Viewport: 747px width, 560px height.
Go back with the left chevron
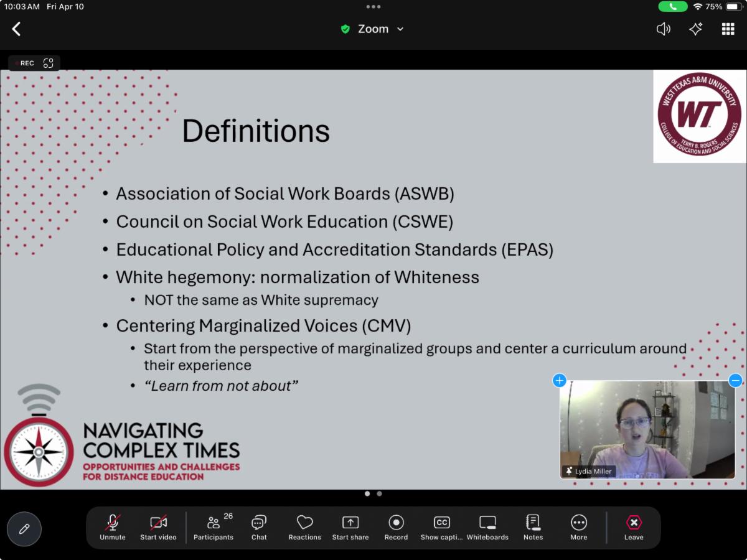17,29
